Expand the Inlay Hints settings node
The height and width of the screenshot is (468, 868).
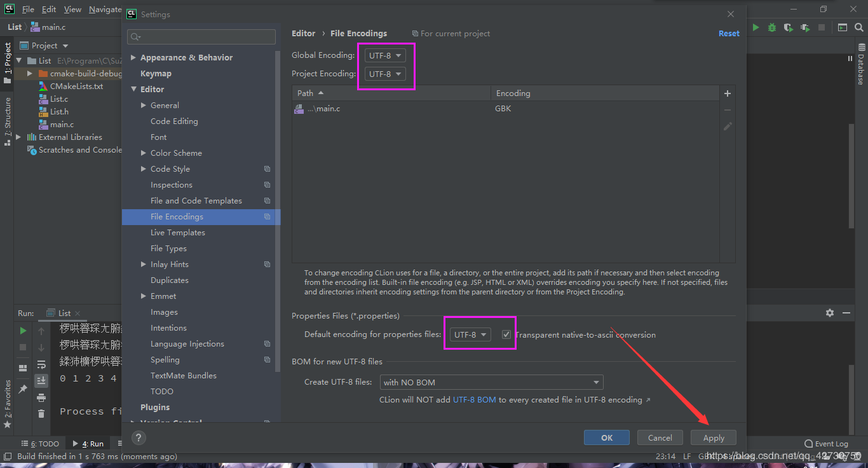144,264
